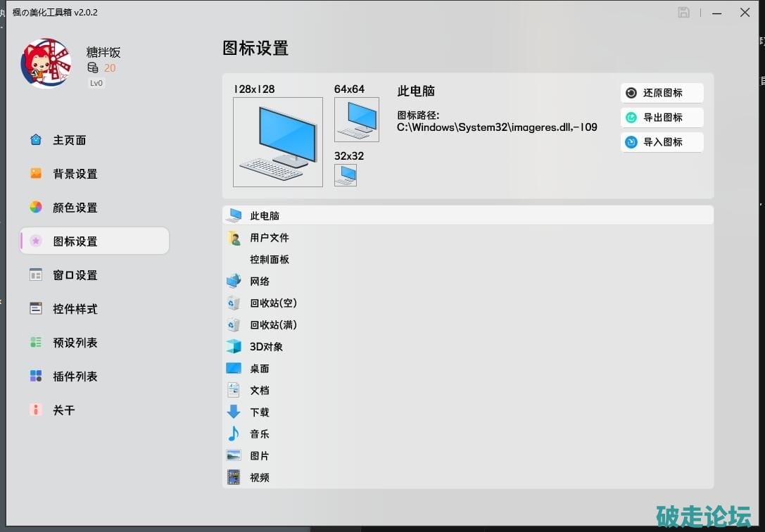Click the coin points icon beside 20

coord(93,68)
